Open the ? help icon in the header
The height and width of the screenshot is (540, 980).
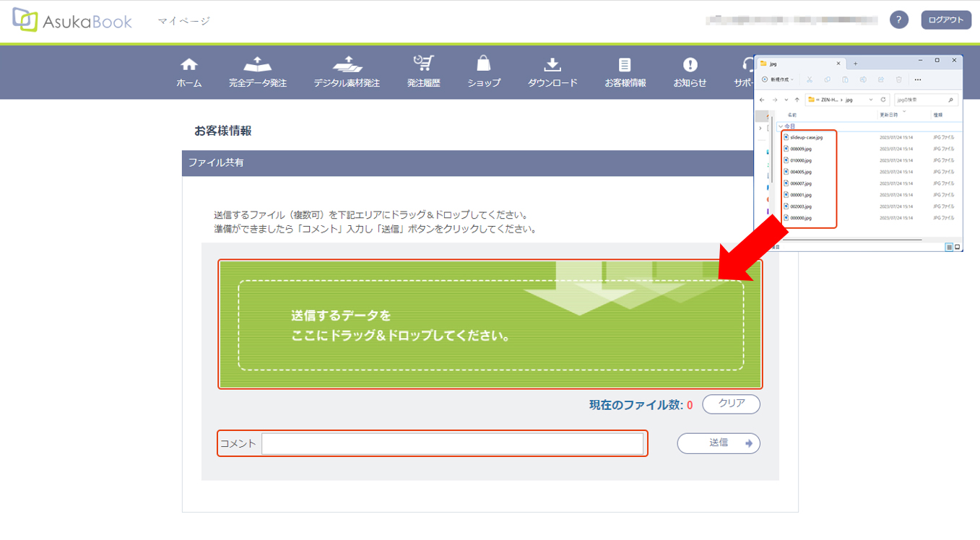[898, 19]
